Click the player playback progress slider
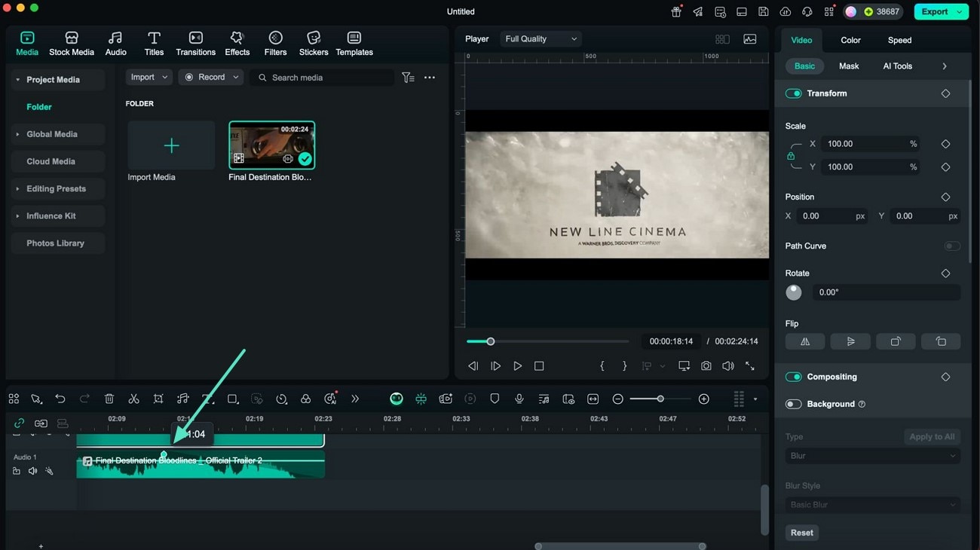 point(547,341)
